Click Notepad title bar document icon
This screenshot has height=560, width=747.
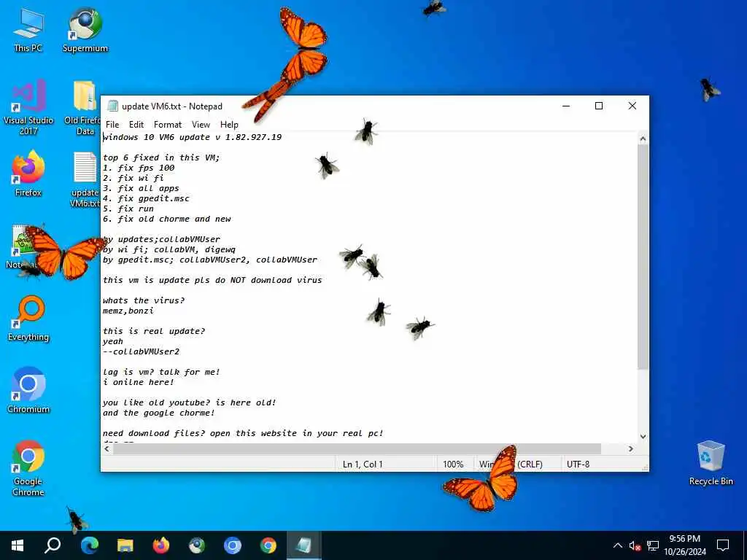click(x=112, y=106)
